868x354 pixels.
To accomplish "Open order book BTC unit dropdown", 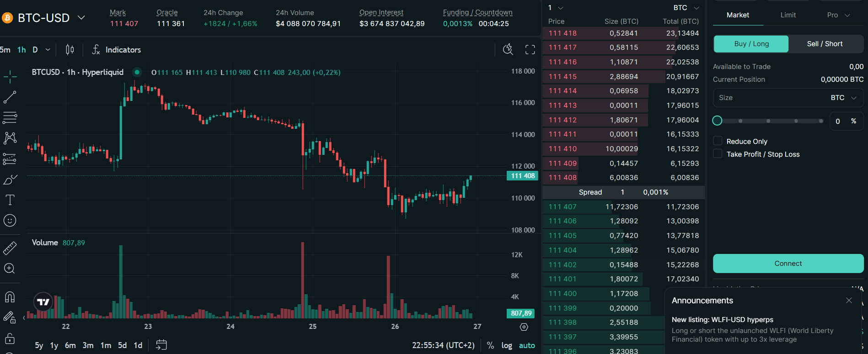I will [x=686, y=8].
